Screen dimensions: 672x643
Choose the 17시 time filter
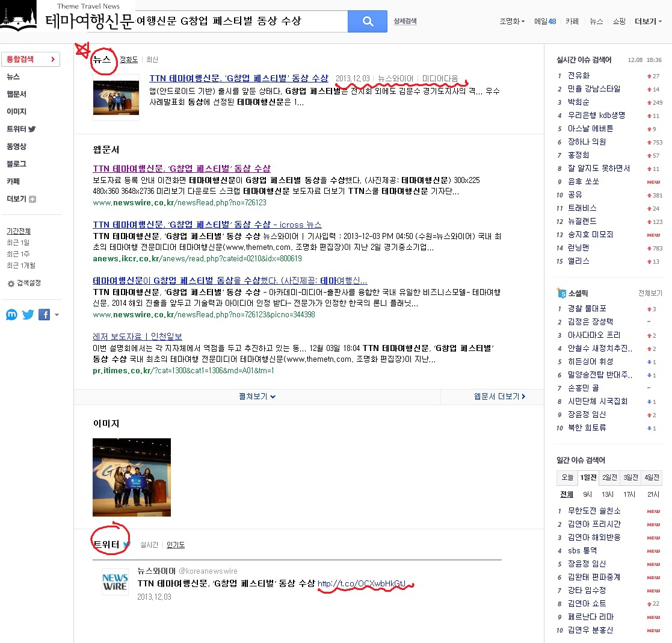pyautogui.click(x=629, y=494)
